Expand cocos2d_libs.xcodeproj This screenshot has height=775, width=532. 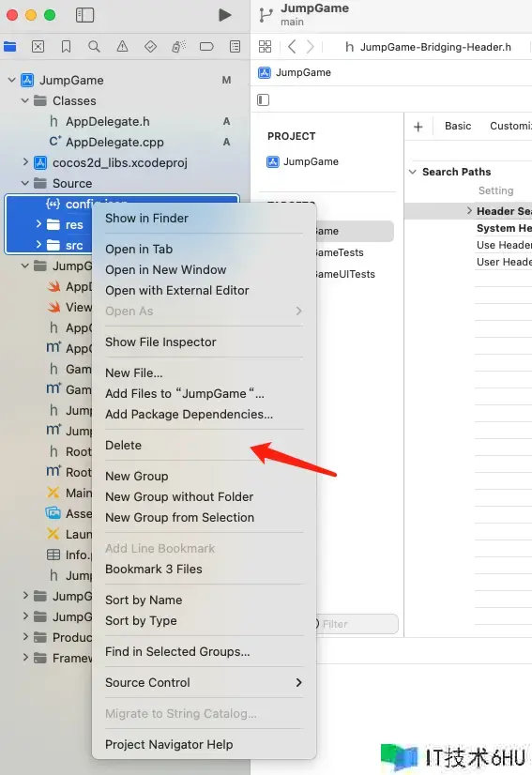click(25, 161)
